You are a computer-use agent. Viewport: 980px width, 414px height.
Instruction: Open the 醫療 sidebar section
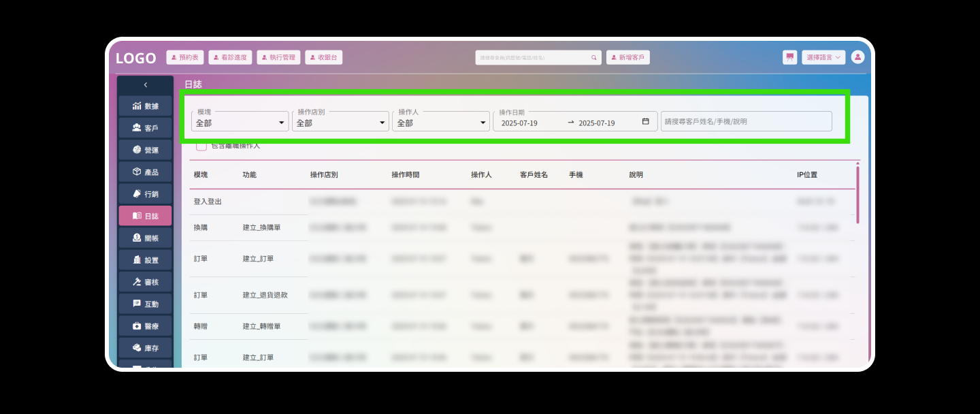pos(145,326)
